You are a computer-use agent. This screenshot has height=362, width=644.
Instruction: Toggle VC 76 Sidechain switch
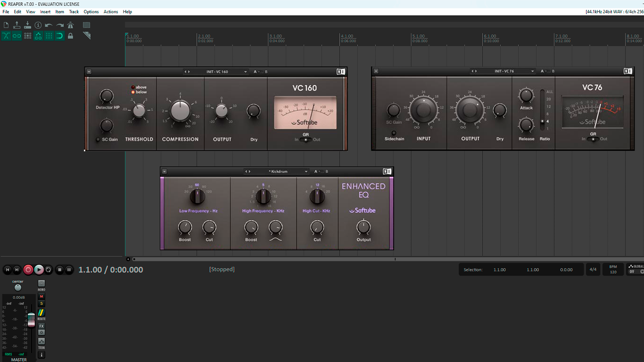(x=394, y=133)
